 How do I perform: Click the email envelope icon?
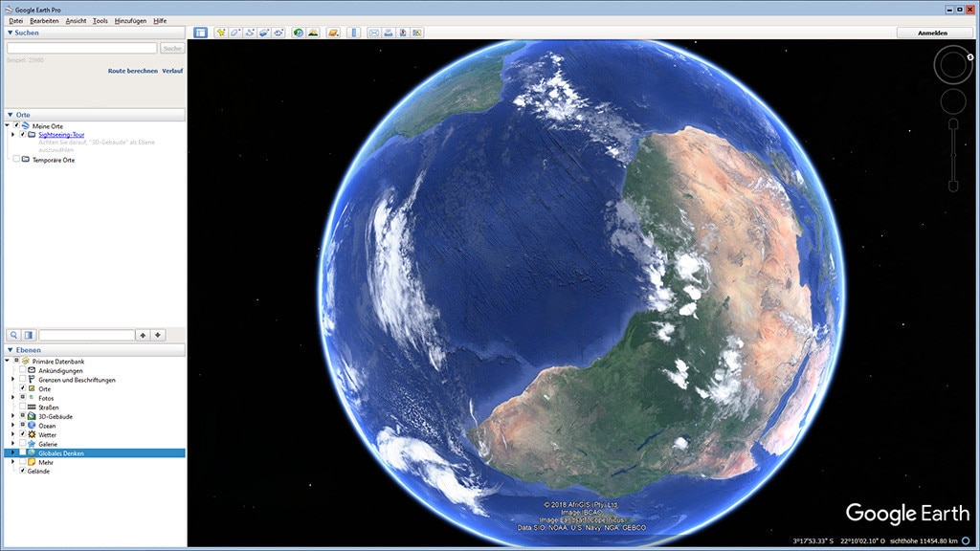374,33
